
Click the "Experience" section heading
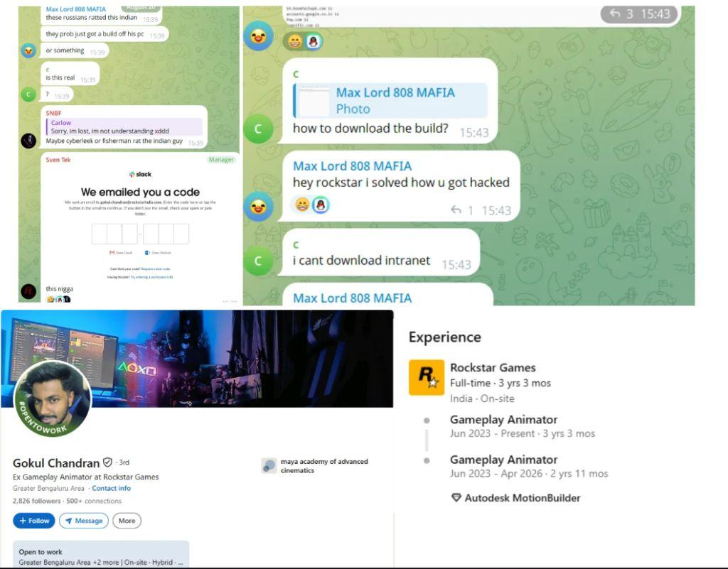(445, 337)
